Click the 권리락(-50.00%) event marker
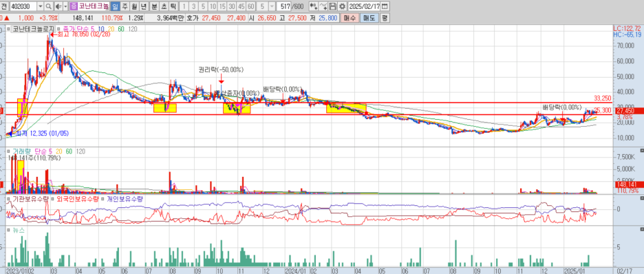 [220, 70]
